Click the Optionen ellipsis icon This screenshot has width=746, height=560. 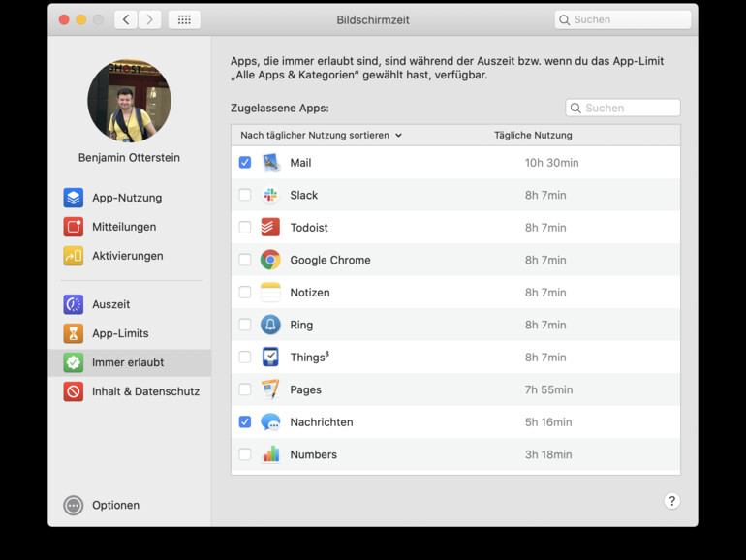point(74,506)
